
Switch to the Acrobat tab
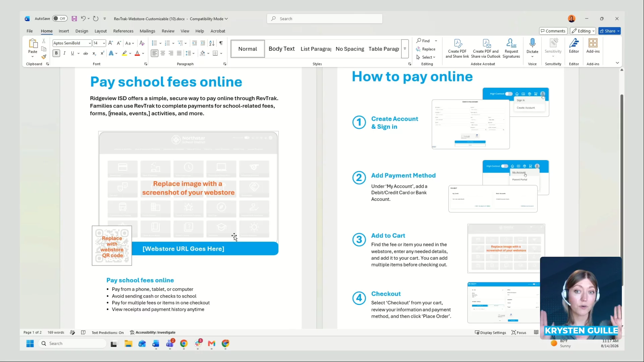pyautogui.click(x=218, y=31)
